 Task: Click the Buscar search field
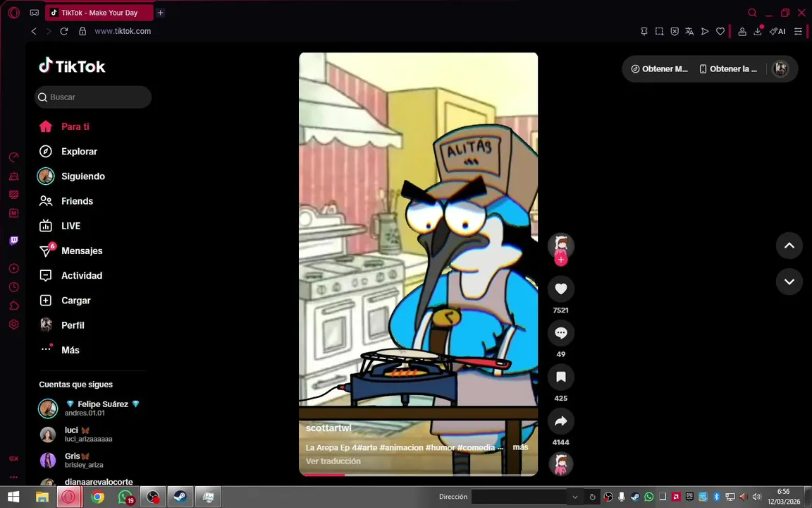click(93, 97)
